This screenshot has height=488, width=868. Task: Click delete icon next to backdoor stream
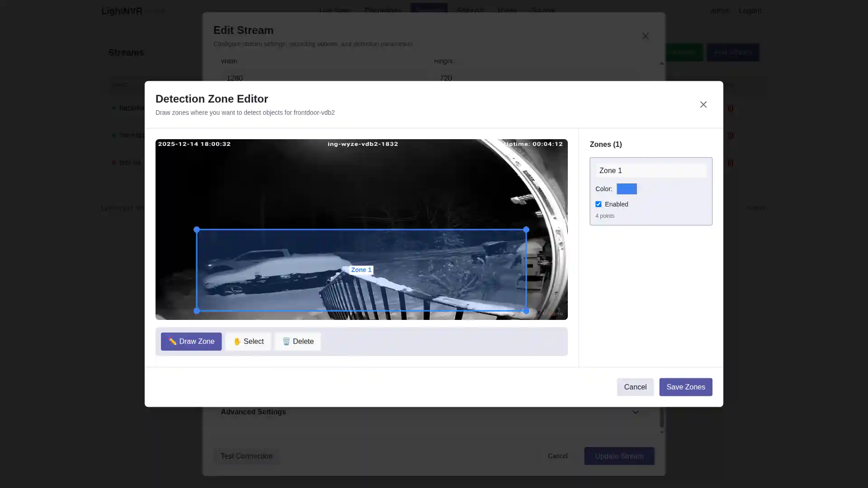pos(731,108)
